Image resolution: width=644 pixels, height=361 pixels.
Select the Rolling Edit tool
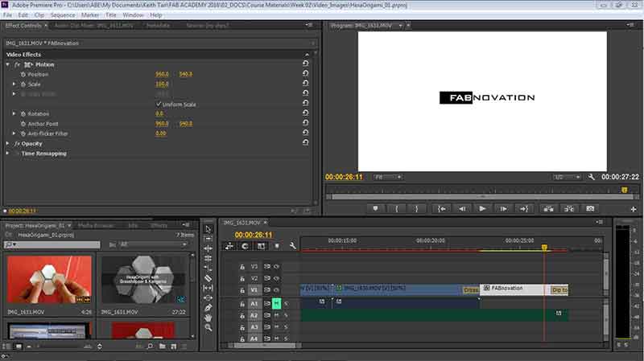208,258
